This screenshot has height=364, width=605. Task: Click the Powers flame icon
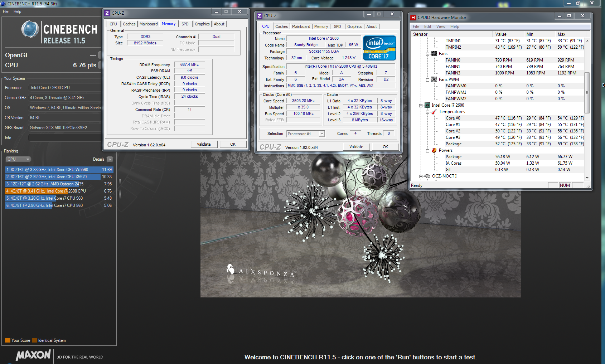point(434,150)
